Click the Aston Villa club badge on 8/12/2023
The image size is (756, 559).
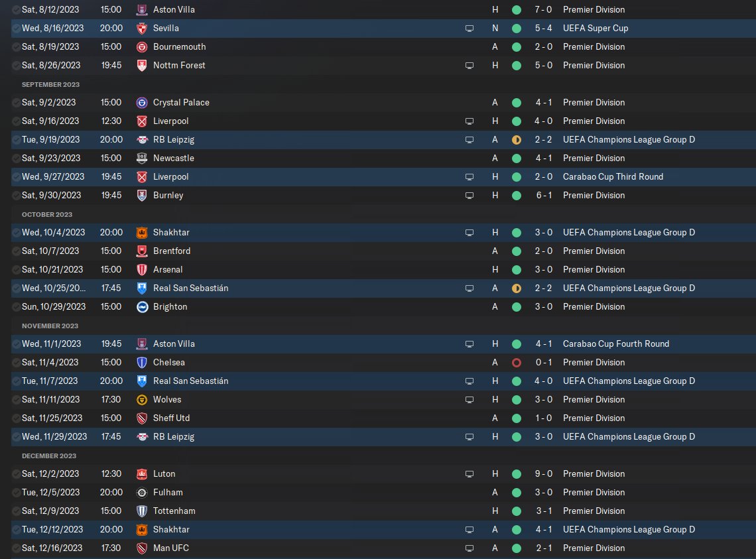click(141, 10)
